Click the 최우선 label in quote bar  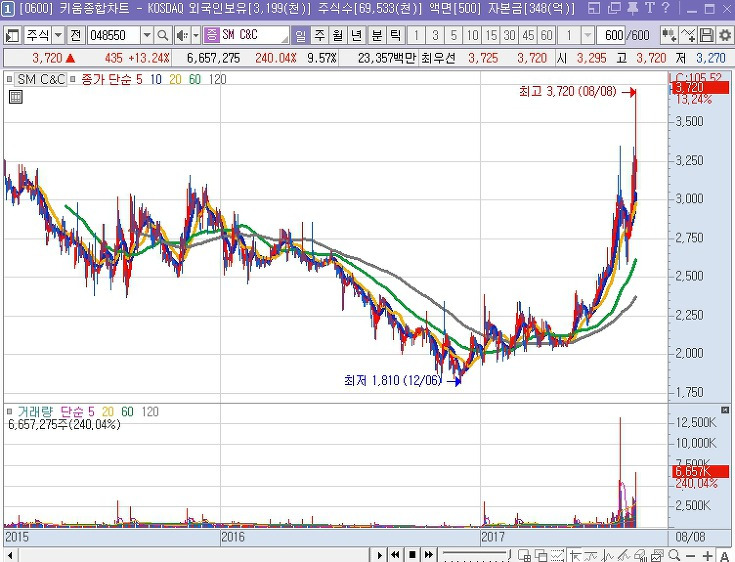[438, 58]
